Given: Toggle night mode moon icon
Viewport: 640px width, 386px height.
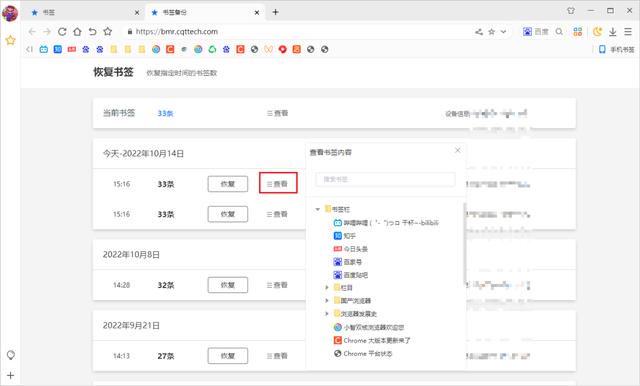Looking at the screenshot, I should click(598, 31).
